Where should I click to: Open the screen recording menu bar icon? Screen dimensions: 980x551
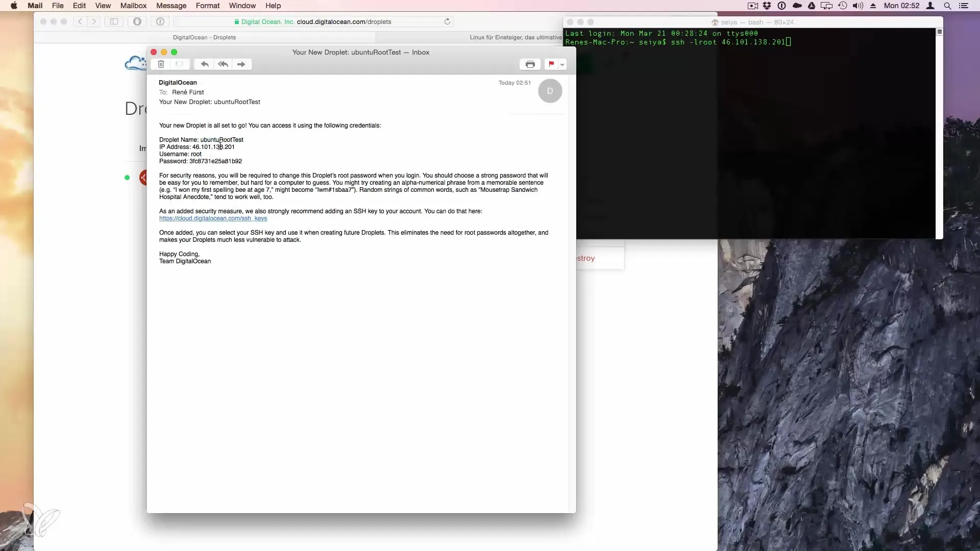[752, 6]
